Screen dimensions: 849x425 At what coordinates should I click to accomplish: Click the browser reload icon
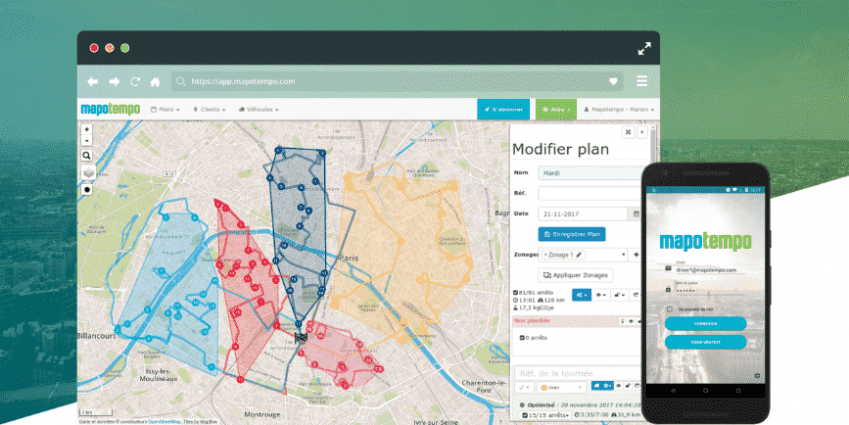134,81
